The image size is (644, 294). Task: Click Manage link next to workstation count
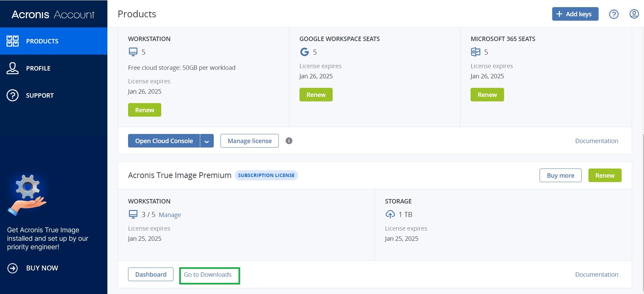tap(170, 215)
